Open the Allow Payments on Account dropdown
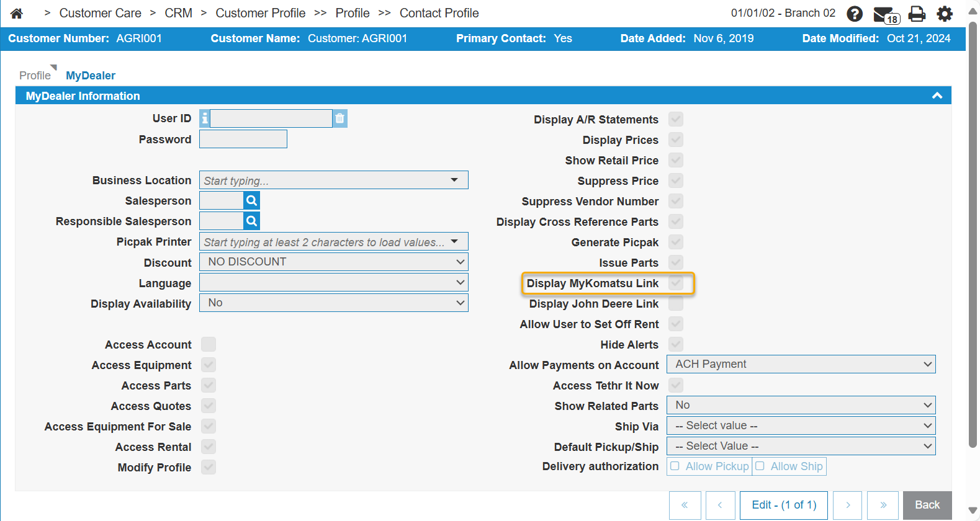This screenshot has width=980, height=521. click(801, 364)
